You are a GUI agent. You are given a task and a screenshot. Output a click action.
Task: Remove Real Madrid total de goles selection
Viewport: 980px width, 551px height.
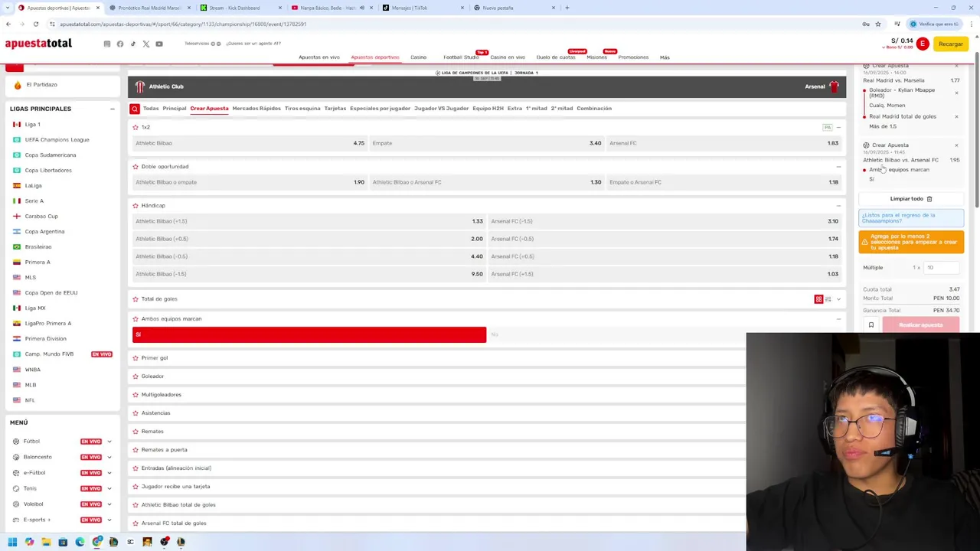(956, 116)
